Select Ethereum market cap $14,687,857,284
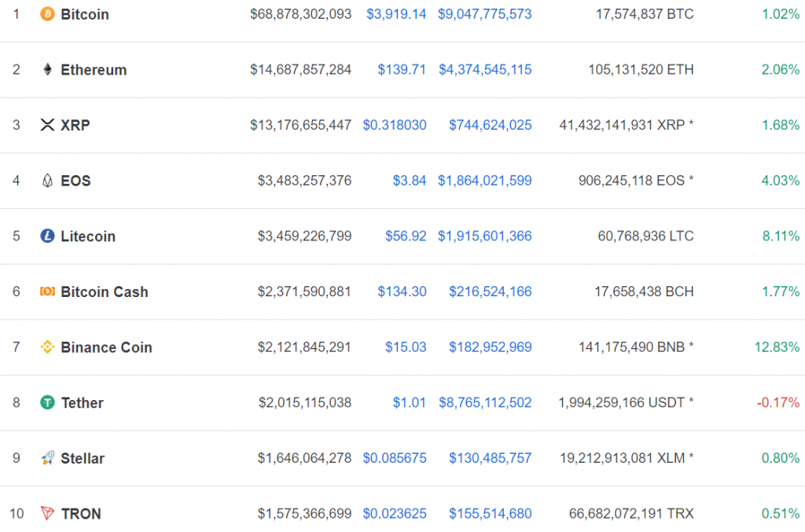805x532 pixels. pyautogui.click(x=300, y=70)
